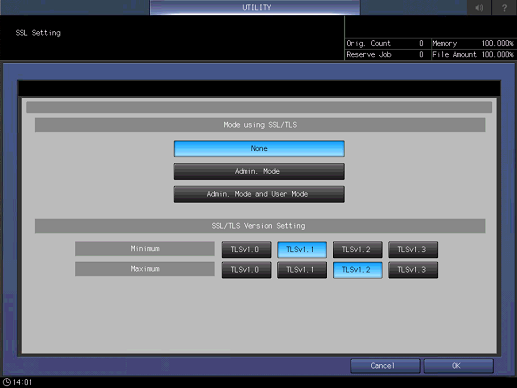This screenshot has height=388, width=517.
Task: Click the speaker sound icon
Action: click(479, 7)
